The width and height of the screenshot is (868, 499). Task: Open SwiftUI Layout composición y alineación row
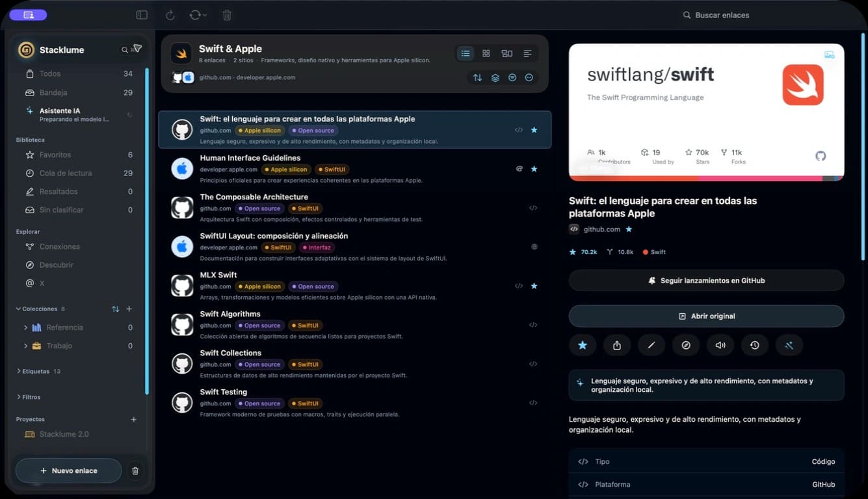pos(355,247)
